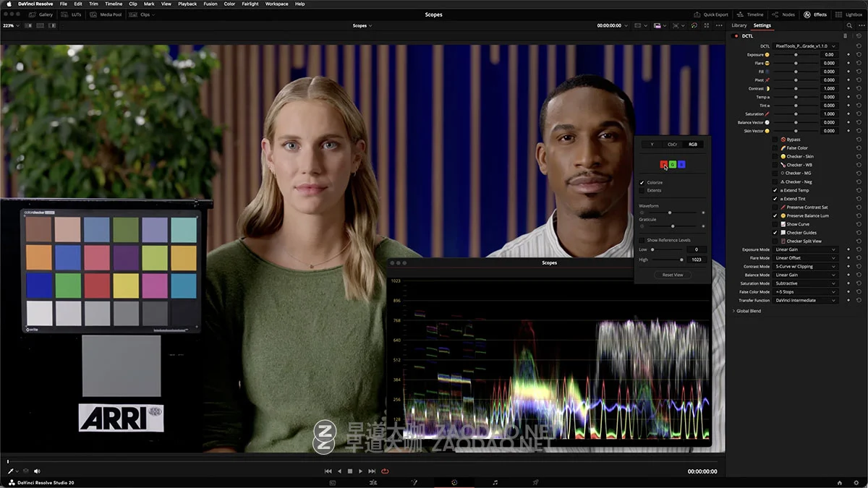Click the High reference level field
The image size is (868, 488).
[696, 260]
